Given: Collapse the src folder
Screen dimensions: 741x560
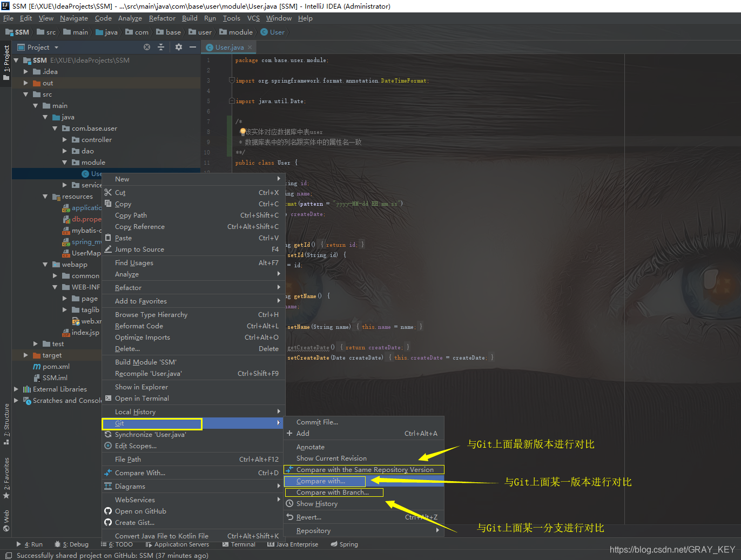Looking at the screenshot, I should click(x=26, y=95).
